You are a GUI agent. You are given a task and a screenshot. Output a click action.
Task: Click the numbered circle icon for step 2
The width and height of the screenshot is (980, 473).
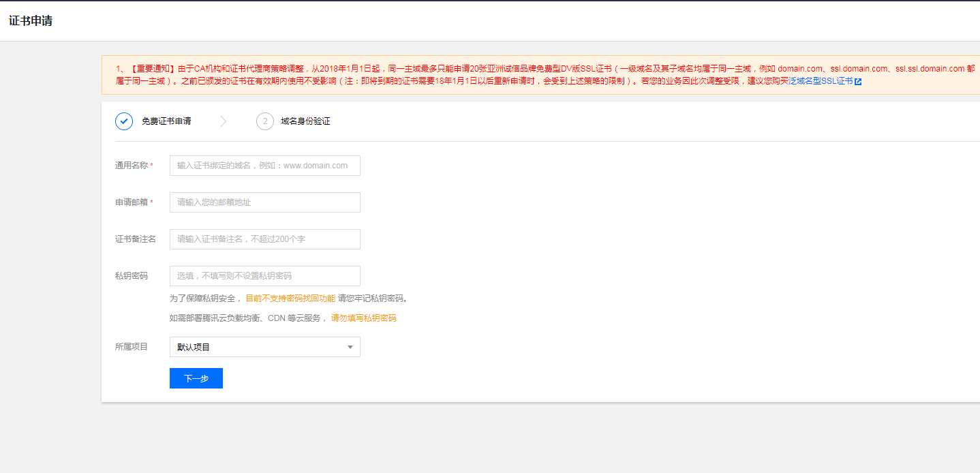pyautogui.click(x=264, y=121)
